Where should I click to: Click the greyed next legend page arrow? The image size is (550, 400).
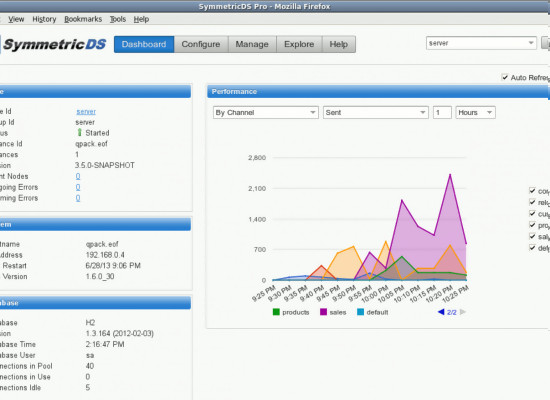point(463,312)
